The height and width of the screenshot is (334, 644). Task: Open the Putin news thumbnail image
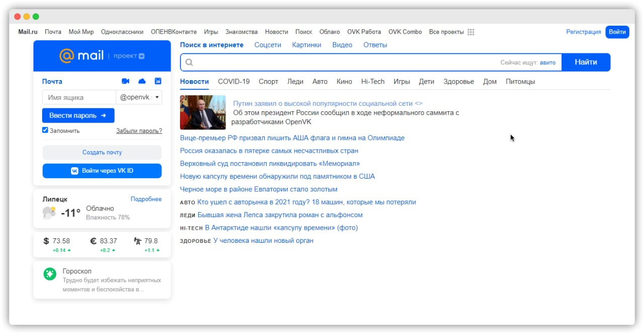(203, 112)
